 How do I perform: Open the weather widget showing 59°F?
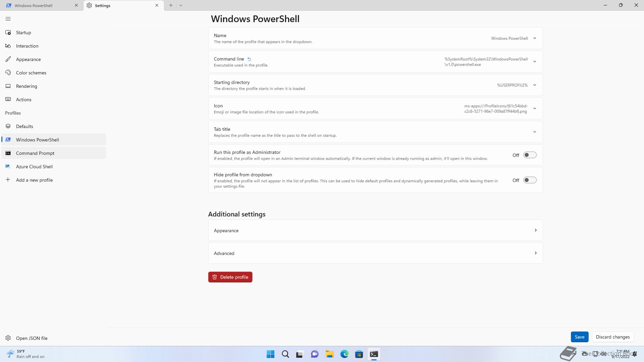(x=25, y=354)
